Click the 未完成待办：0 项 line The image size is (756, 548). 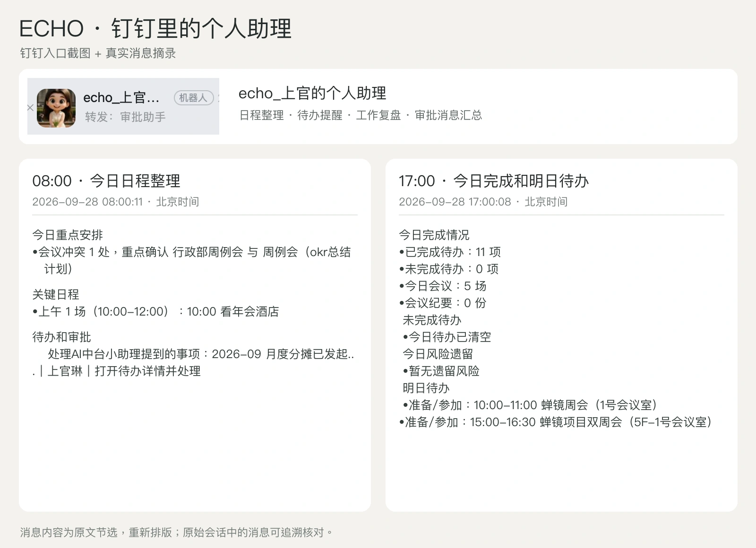[x=449, y=269]
